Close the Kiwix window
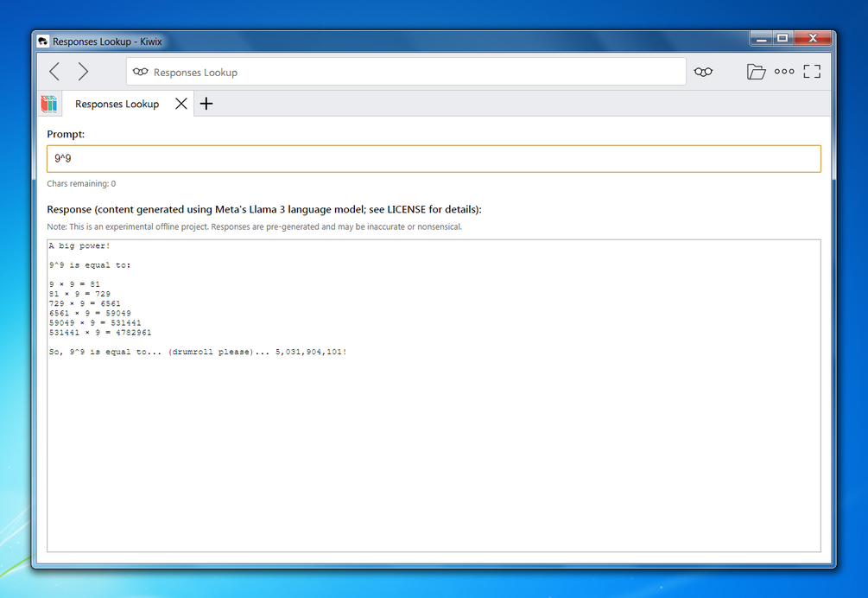 click(x=813, y=38)
